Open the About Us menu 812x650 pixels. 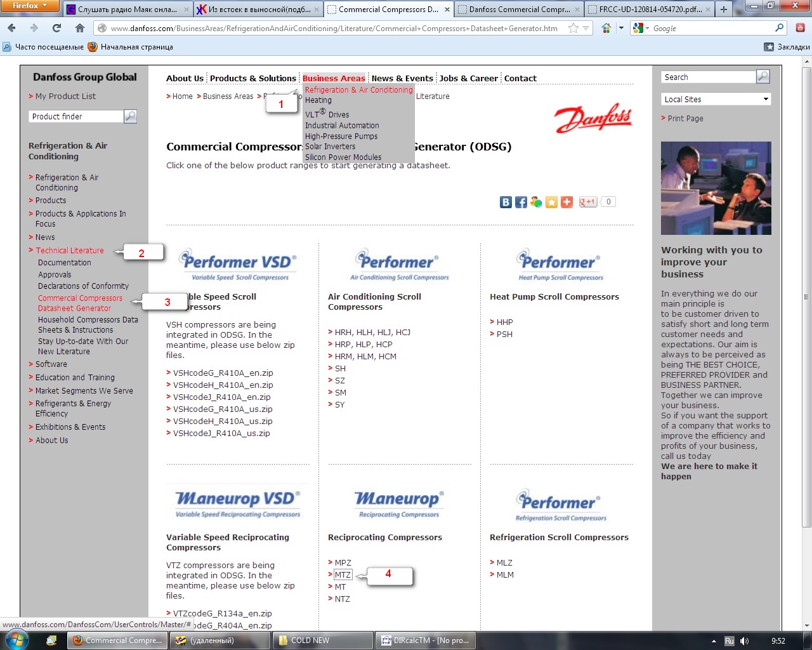(185, 78)
